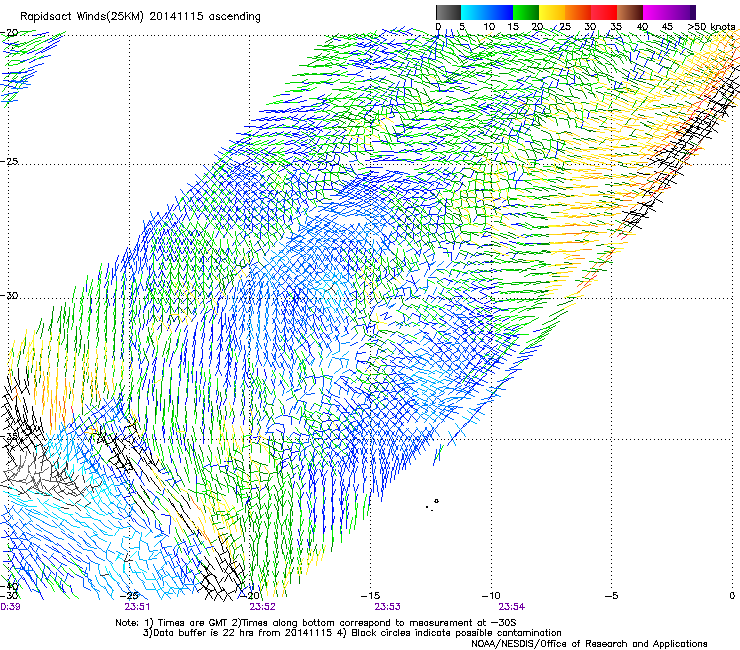
Task: Click the small black circle marker below the swath
Action: coord(437,501)
